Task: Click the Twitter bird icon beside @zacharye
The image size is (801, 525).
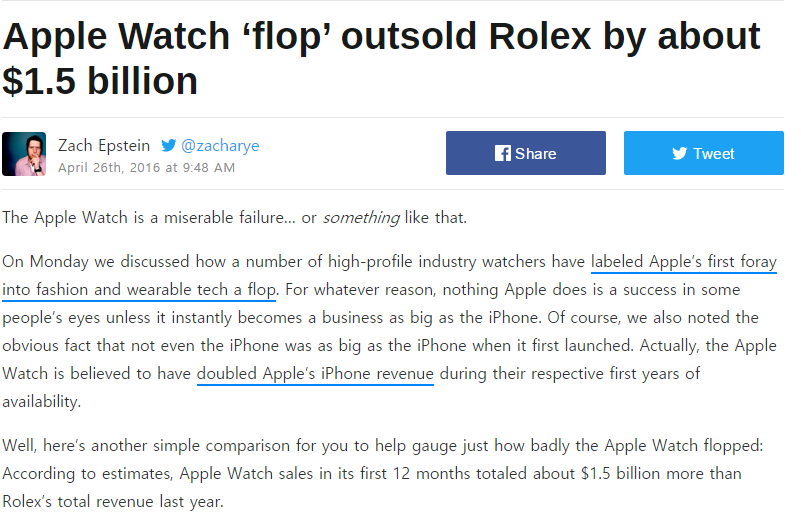Action: tap(169, 145)
